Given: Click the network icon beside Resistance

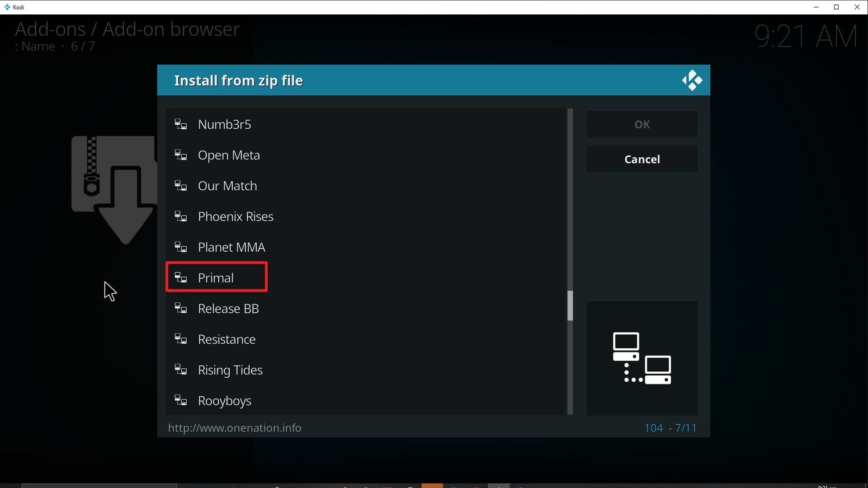Looking at the screenshot, I should click(x=181, y=339).
